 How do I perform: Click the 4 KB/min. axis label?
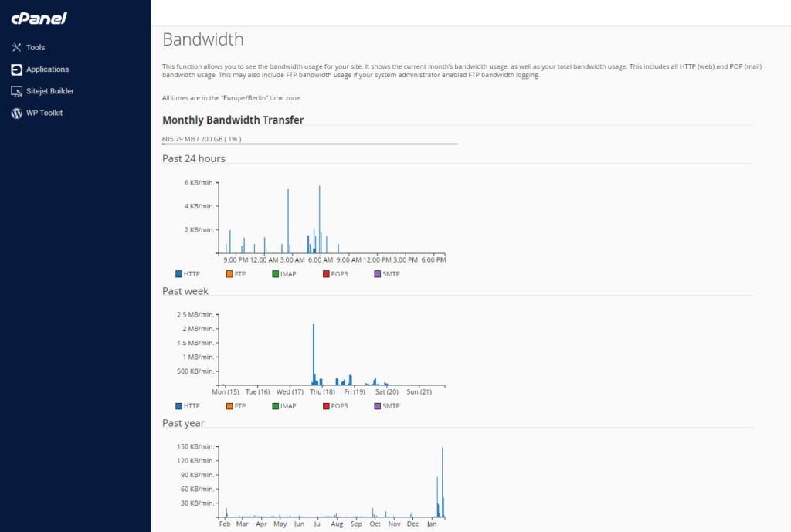click(x=199, y=206)
